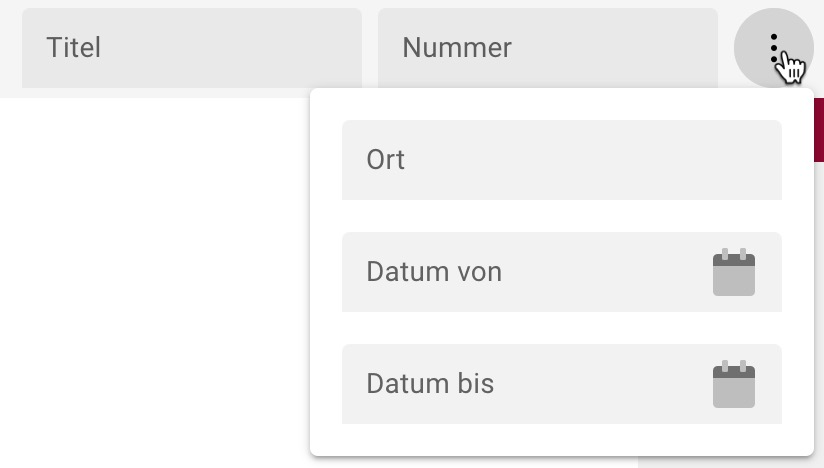
Task: Select the Datum bis text field
Action: coord(520,384)
